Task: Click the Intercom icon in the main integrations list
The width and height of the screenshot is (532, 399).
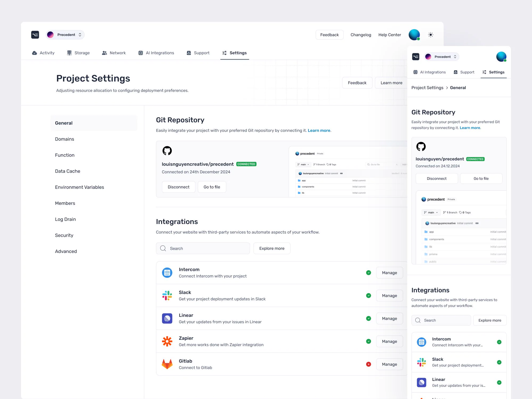Action: (x=167, y=273)
